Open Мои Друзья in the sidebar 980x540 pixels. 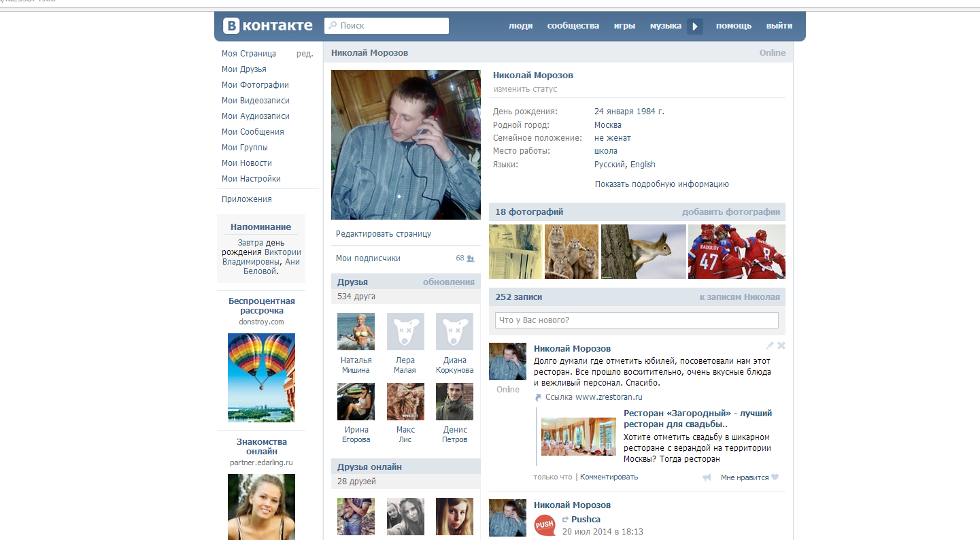[x=244, y=69]
